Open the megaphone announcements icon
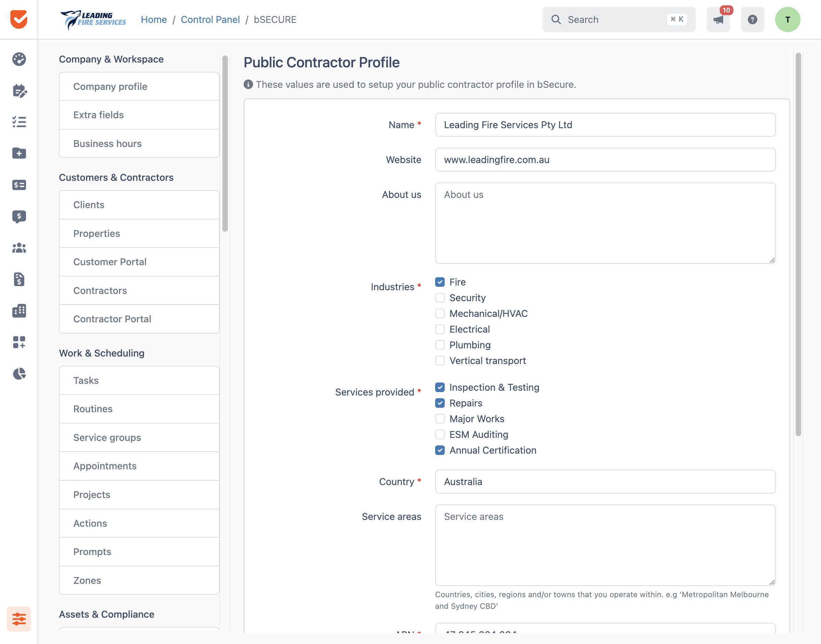This screenshot has width=821, height=644. coord(718,19)
